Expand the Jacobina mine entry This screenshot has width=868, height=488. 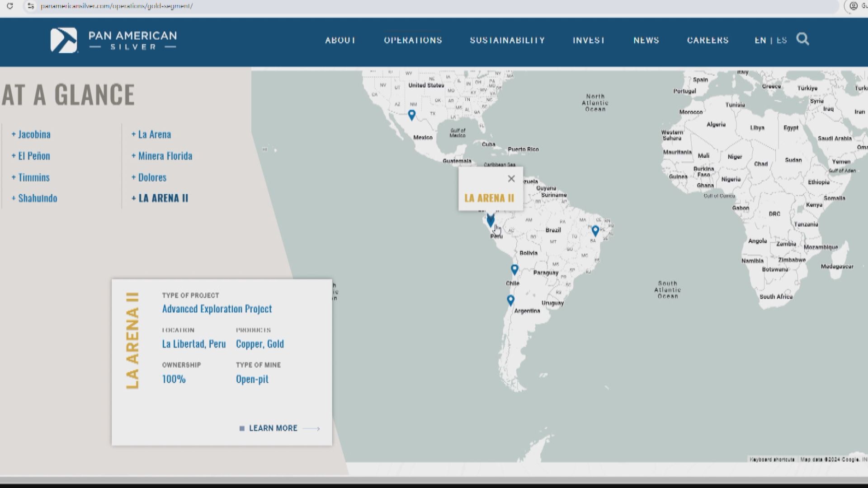31,134
